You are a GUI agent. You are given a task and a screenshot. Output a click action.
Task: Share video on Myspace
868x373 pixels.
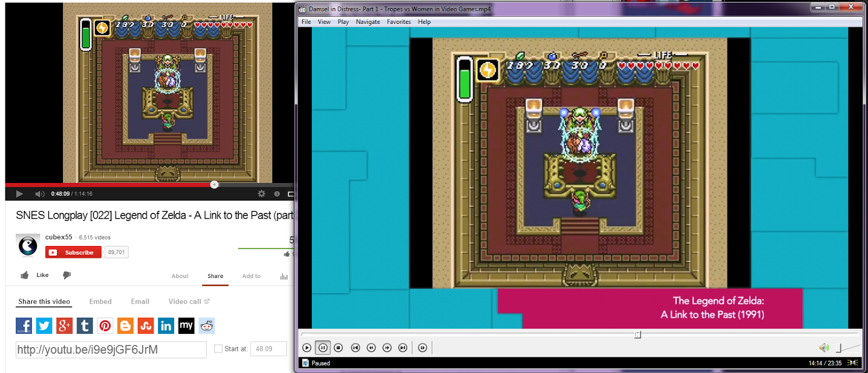click(x=186, y=326)
